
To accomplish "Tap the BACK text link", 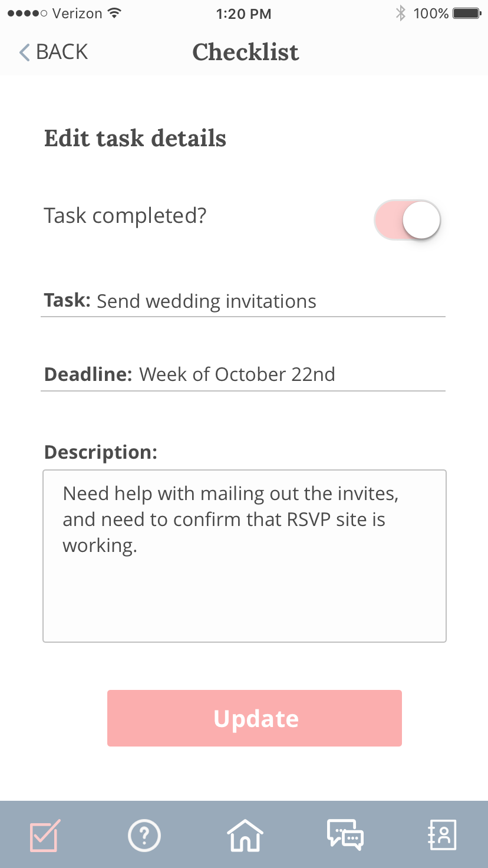I will coord(62,52).
